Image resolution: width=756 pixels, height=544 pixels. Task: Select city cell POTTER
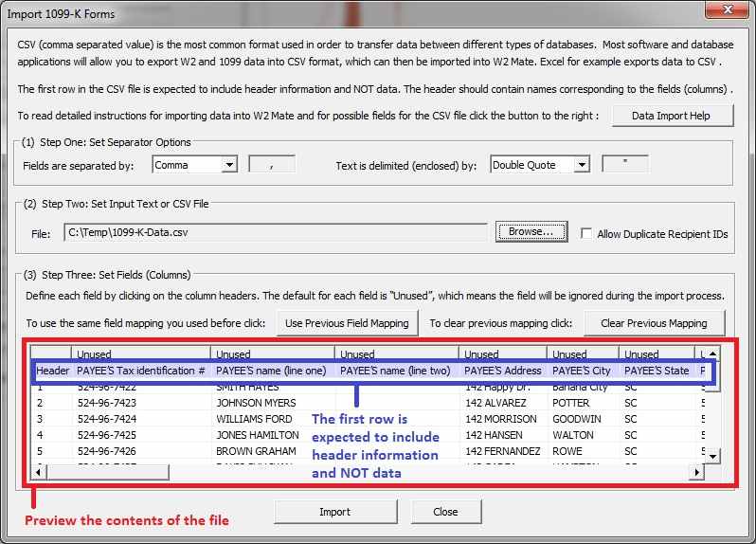[x=583, y=403]
